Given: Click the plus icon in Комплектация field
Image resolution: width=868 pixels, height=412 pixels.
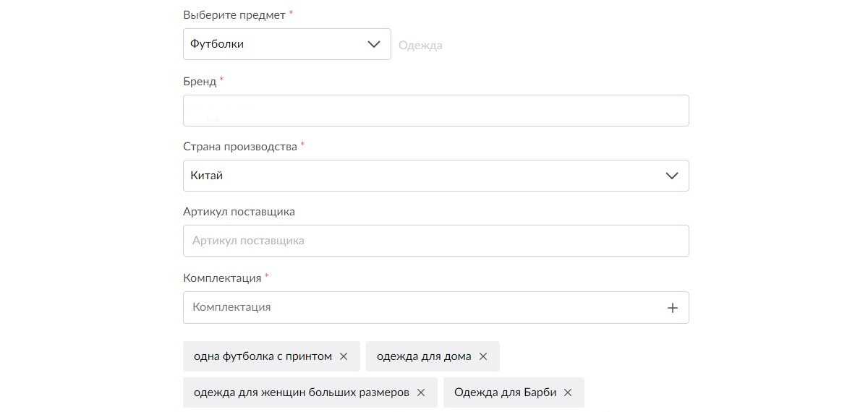Looking at the screenshot, I should point(673,308).
